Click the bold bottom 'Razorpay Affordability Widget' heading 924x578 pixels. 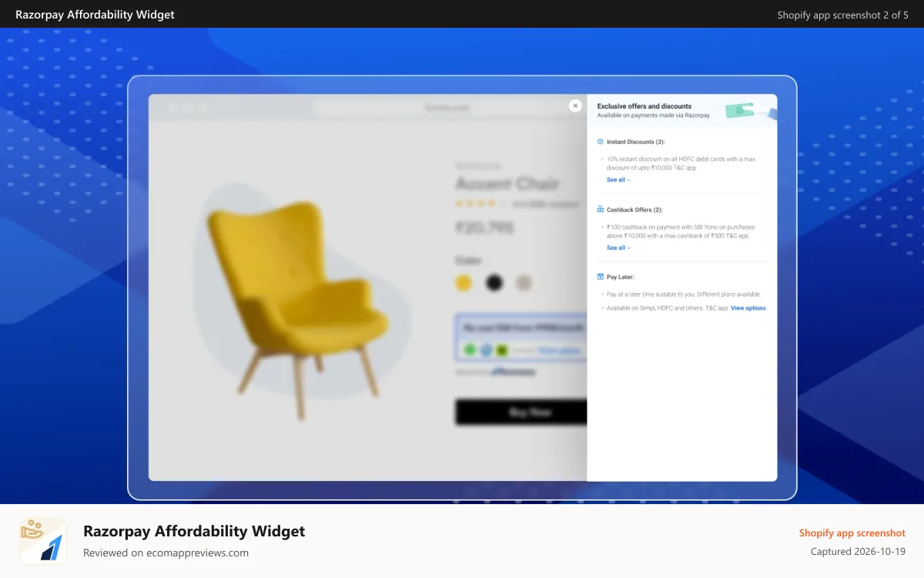point(194,531)
